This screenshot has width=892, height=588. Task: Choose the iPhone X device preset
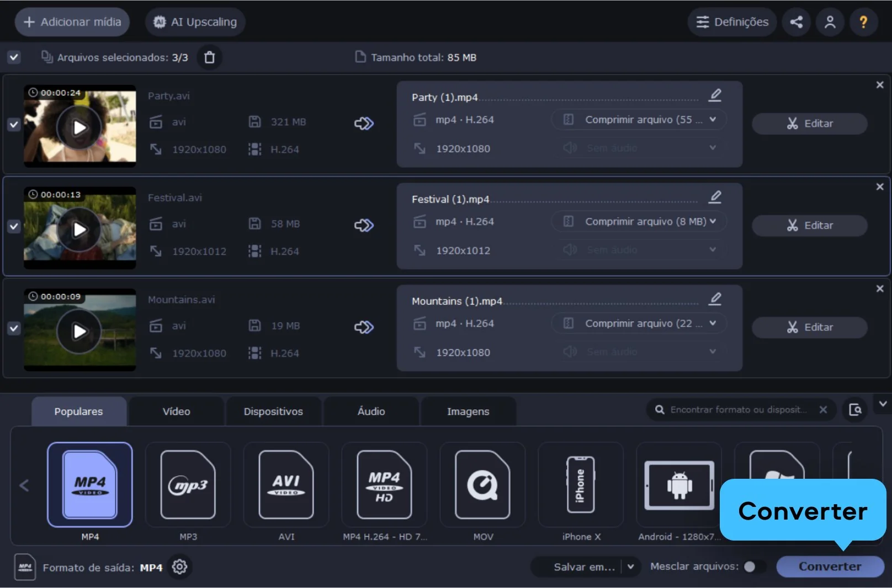tap(581, 485)
